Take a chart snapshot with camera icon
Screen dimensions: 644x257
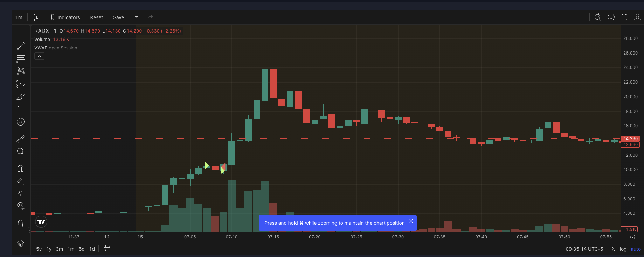click(x=637, y=17)
